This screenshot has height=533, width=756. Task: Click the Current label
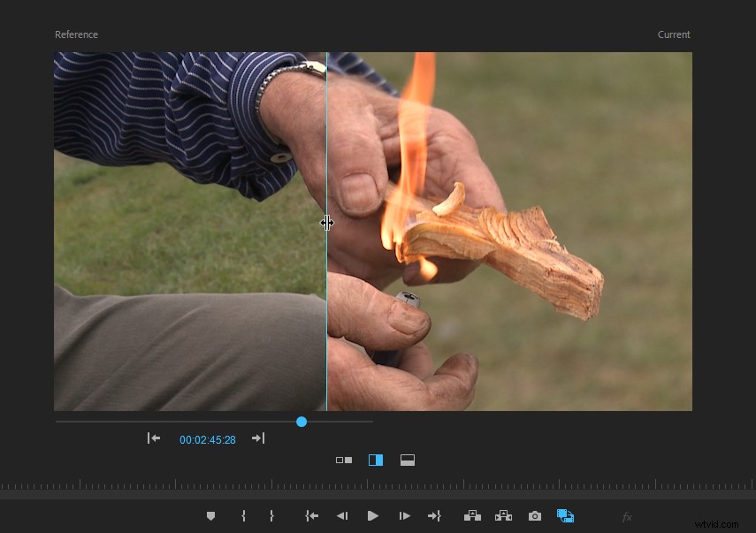674,34
